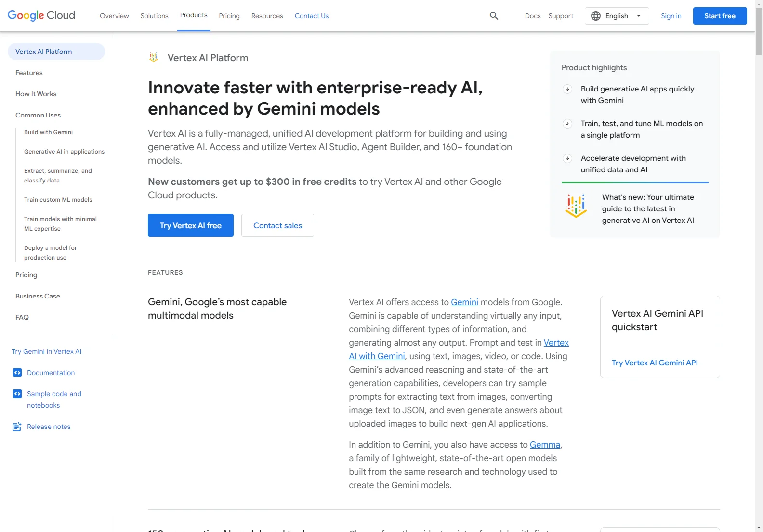Click the Vertex AI Gemini API quickstart card
Image resolution: width=763 pixels, height=532 pixels.
click(660, 337)
